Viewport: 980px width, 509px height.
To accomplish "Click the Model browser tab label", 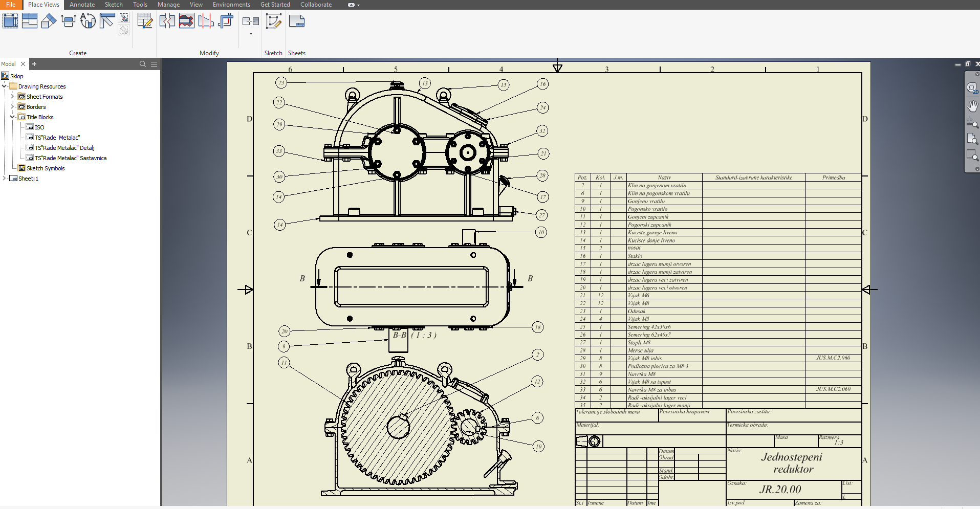I will tap(8, 64).
